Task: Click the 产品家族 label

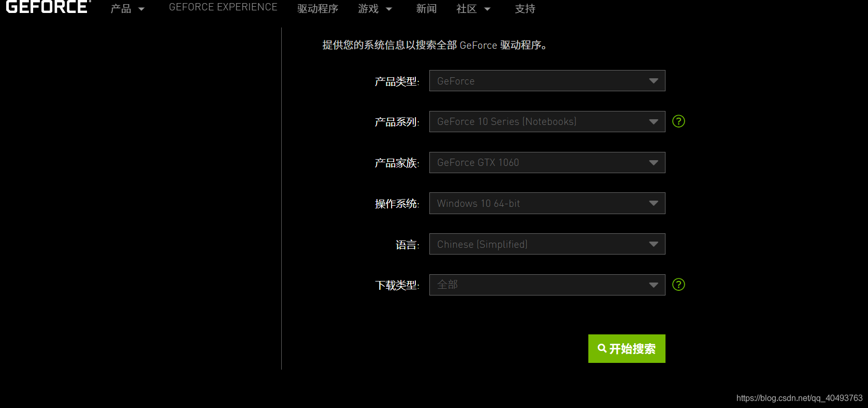Action: point(397,163)
